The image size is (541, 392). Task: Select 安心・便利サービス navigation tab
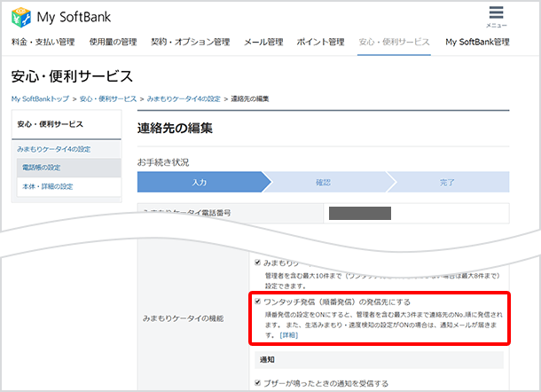[394, 42]
